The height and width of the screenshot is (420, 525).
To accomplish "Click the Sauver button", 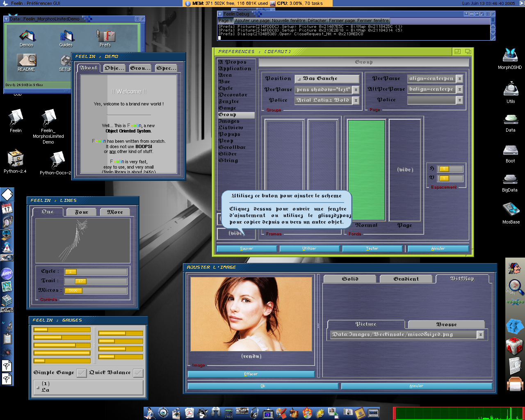I will tap(247, 249).
